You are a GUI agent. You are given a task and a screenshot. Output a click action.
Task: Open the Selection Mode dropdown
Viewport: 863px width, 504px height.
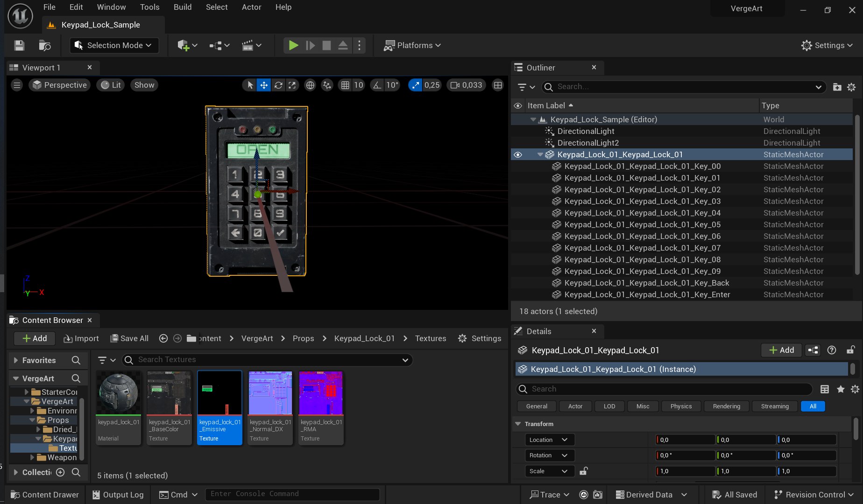pyautogui.click(x=114, y=45)
